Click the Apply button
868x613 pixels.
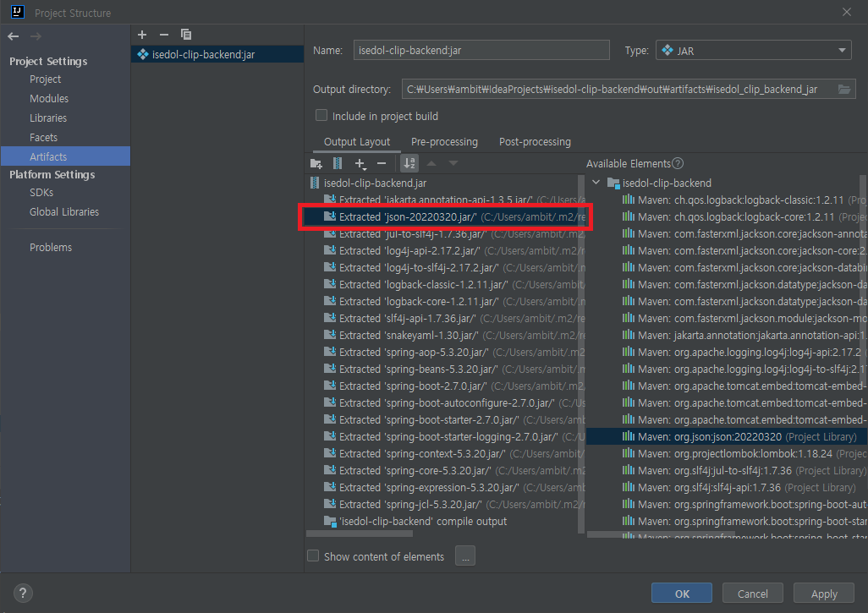pyautogui.click(x=824, y=594)
